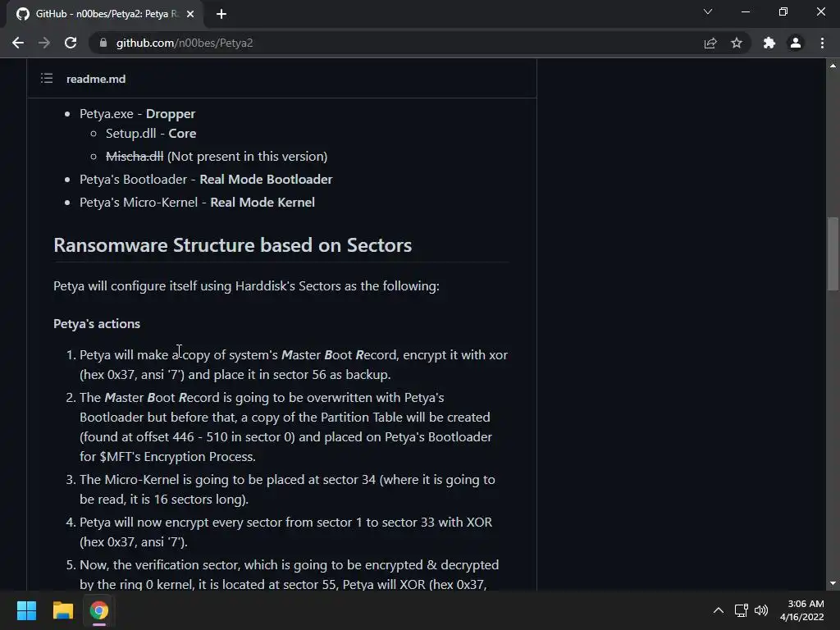Click the sentence Petya will configure itself

246,286
